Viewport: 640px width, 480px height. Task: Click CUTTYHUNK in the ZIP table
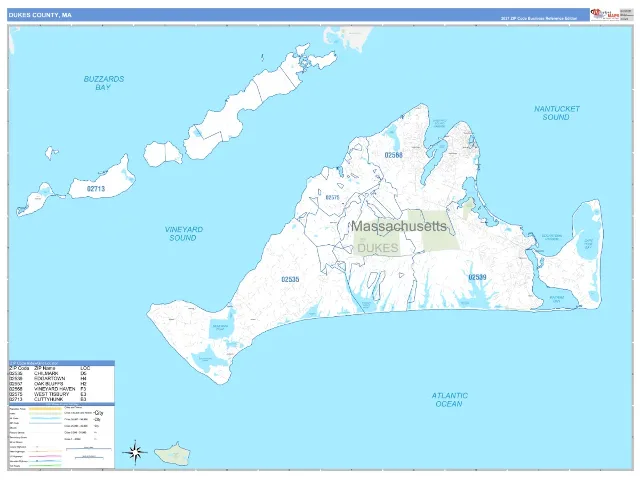[49, 399]
